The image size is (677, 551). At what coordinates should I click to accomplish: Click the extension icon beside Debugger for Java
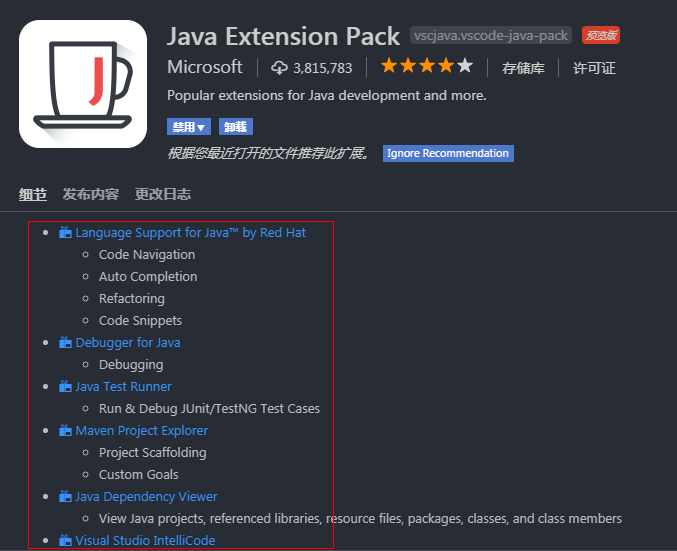click(x=66, y=343)
